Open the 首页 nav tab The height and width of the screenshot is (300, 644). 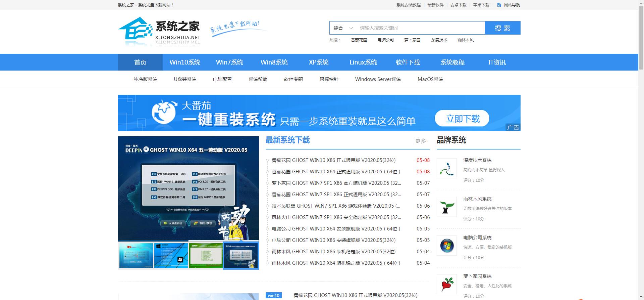[x=140, y=62]
